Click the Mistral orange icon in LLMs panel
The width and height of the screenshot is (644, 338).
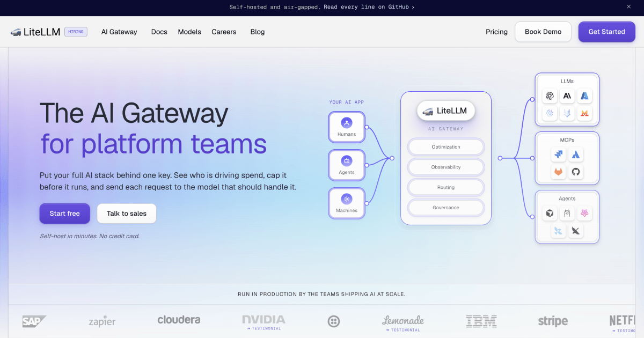point(584,113)
